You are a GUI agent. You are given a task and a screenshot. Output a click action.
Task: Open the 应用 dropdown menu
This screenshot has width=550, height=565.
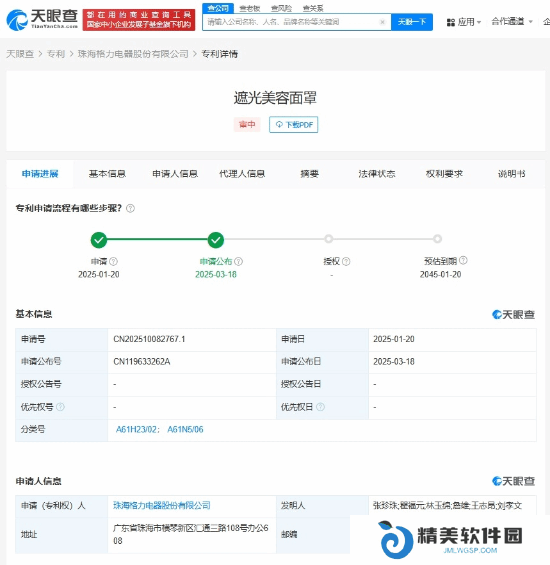[464, 22]
